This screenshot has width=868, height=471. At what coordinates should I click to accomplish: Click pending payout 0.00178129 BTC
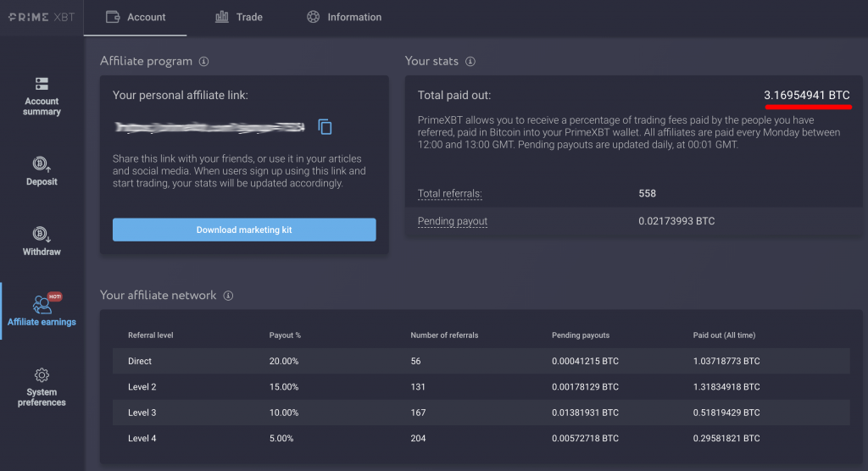tap(585, 387)
